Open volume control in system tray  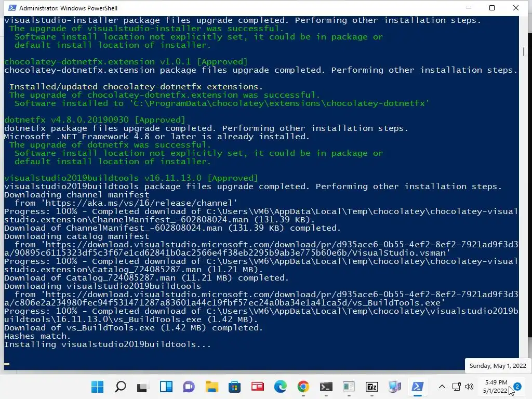point(469,387)
